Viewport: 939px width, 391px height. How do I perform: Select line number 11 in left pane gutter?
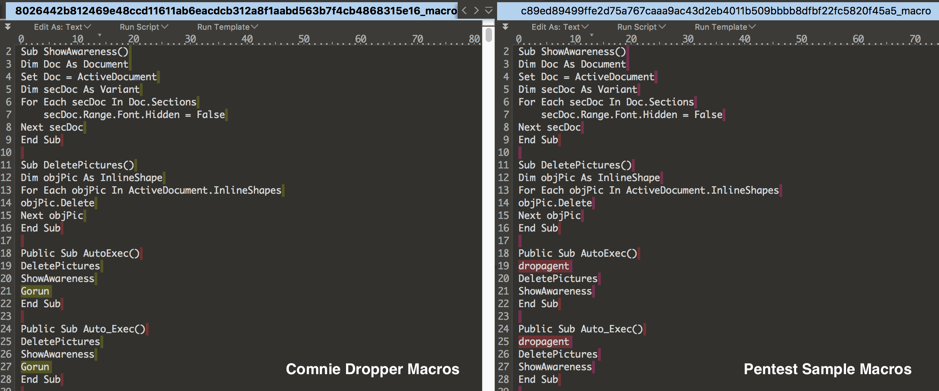pyautogui.click(x=8, y=165)
